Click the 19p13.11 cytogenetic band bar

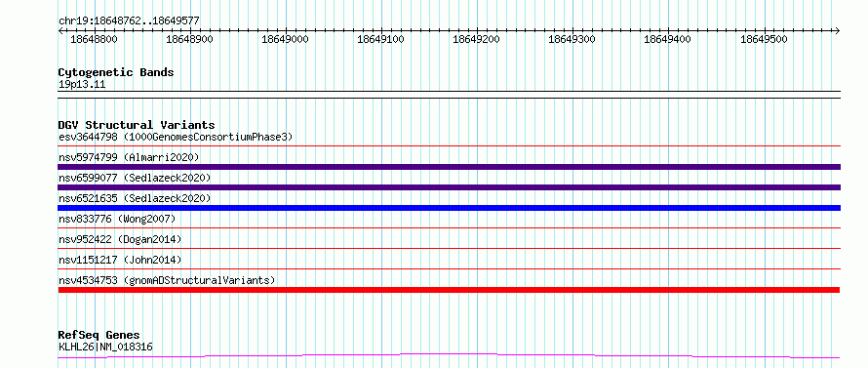tap(449, 95)
